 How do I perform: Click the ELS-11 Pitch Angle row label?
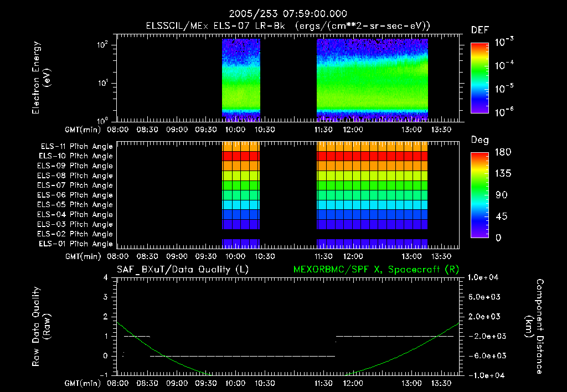tap(76, 147)
